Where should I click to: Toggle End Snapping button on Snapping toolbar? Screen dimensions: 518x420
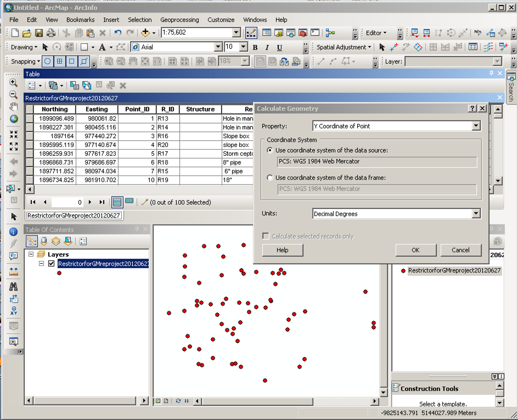click(60, 61)
